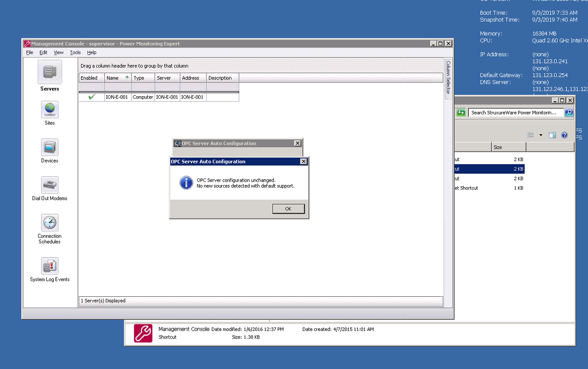Click the 'Size: 1.38 KB' details text
The width and height of the screenshot is (588, 369).
click(x=246, y=337)
